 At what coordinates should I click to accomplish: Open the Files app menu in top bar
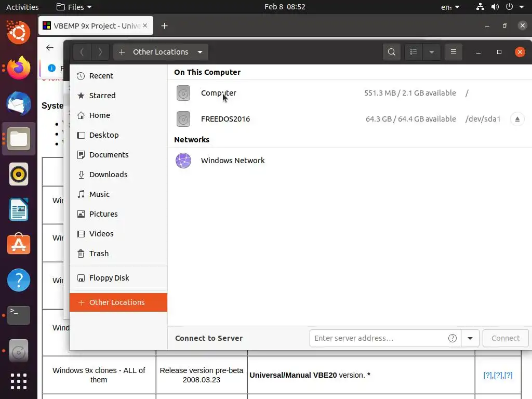(74, 7)
